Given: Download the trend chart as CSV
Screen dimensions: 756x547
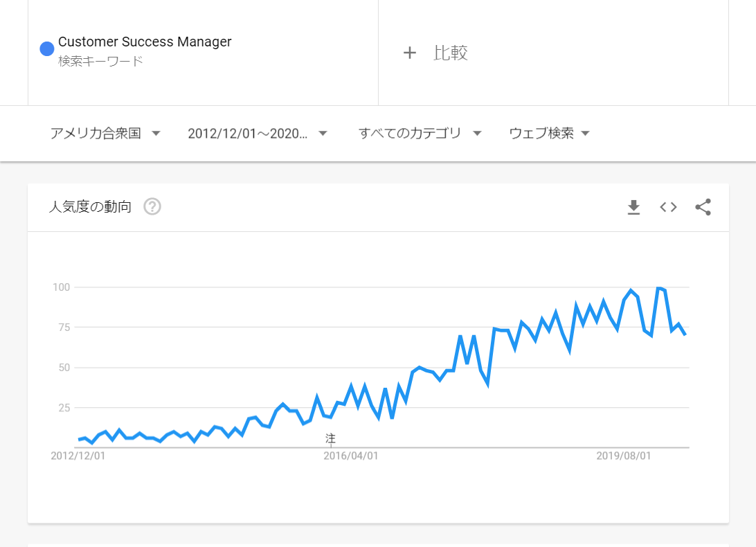Looking at the screenshot, I should coord(633,207).
